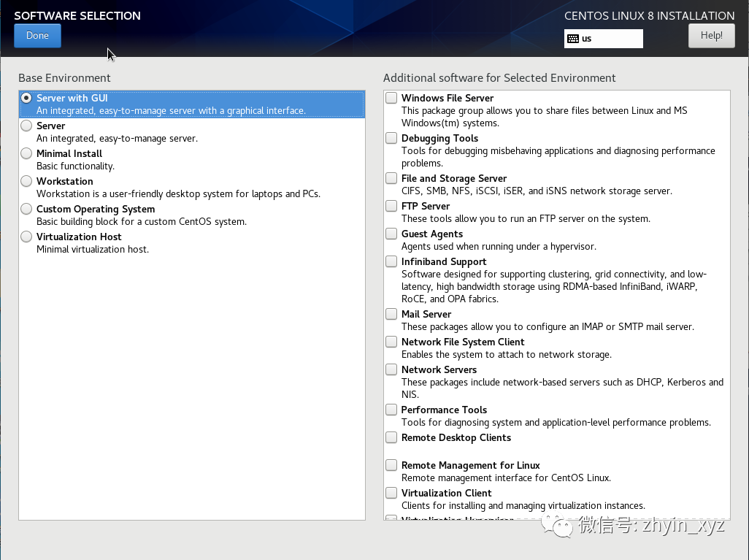This screenshot has width=749, height=560.
Task: Choose Minimal Install radio button
Action: click(26, 153)
